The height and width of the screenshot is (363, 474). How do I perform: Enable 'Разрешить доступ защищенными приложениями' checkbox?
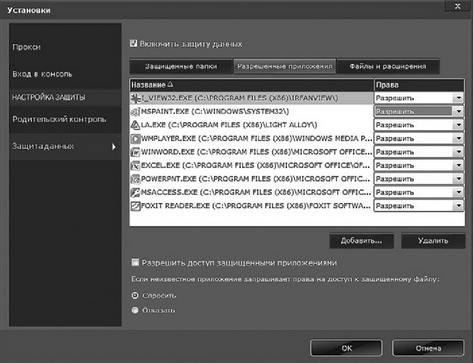(x=135, y=262)
